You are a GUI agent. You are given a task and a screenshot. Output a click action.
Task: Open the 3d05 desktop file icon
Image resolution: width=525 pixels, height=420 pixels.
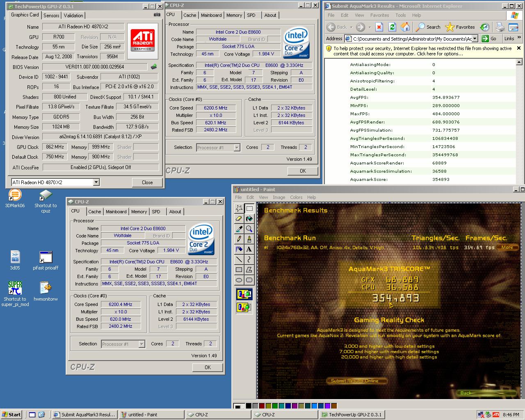pos(15,260)
